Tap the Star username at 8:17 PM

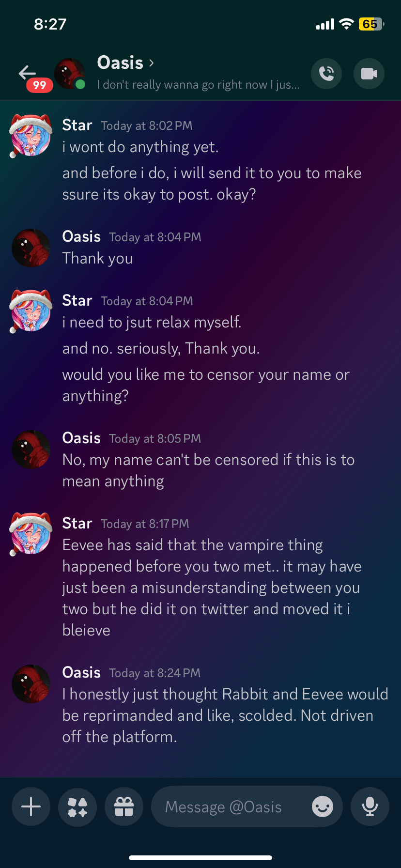pos(77,523)
